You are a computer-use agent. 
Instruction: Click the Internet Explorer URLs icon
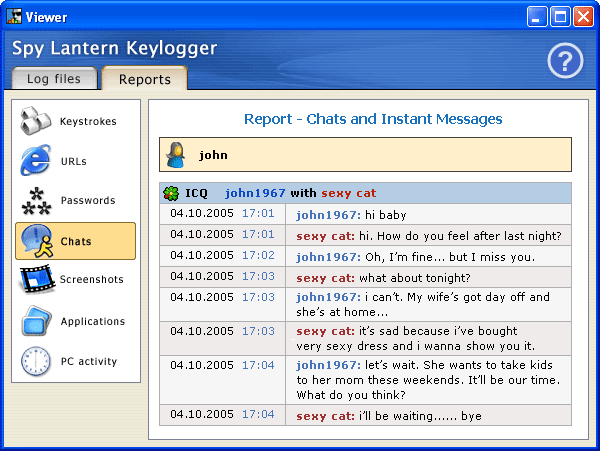coord(36,160)
